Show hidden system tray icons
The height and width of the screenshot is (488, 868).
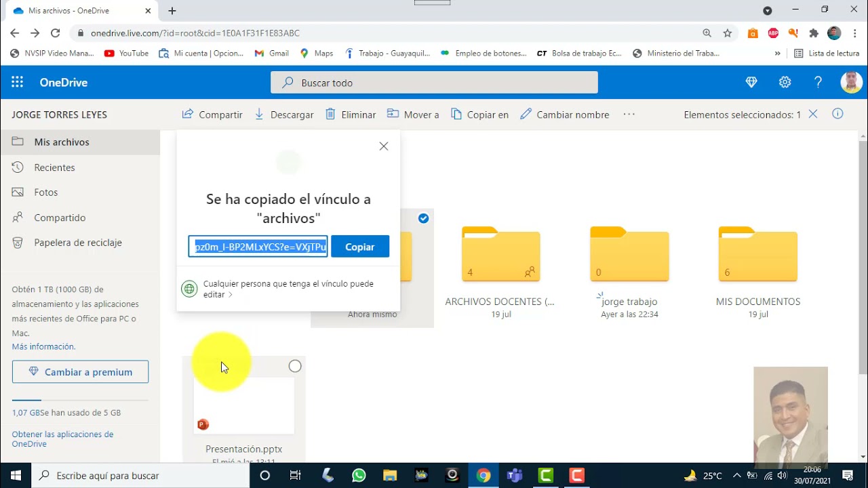[737, 475]
